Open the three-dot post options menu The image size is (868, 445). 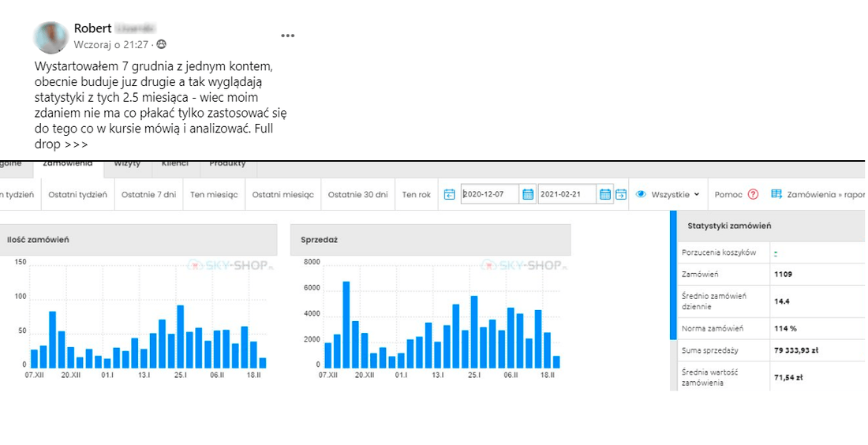pos(288,36)
